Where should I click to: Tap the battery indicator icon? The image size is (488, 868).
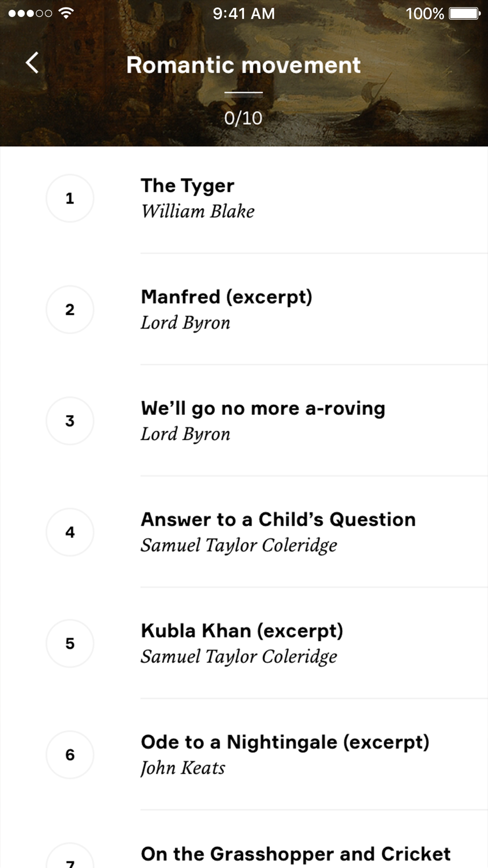pyautogui.click(x=465, y=13)
